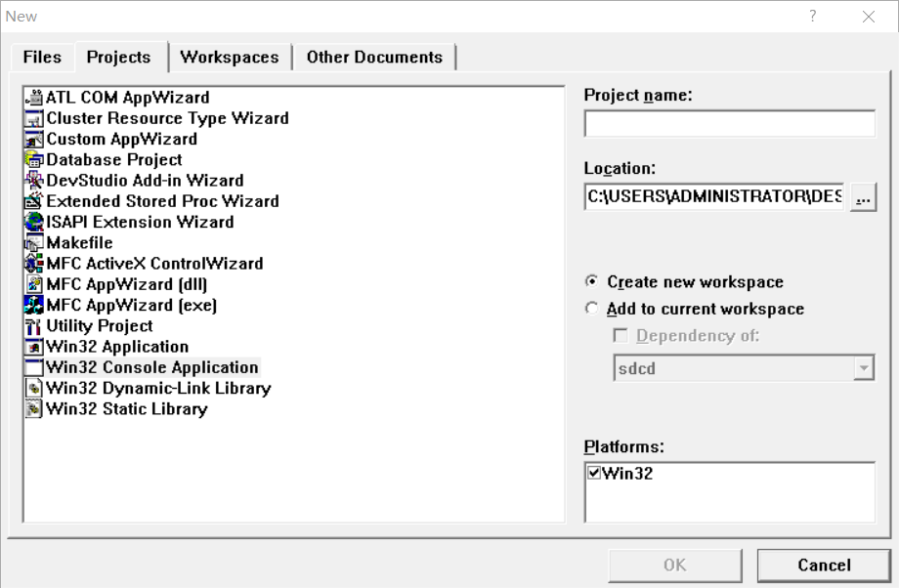Select the Create new workspace radio button
This screenshot has width=899, height=588.
point(592,281)
